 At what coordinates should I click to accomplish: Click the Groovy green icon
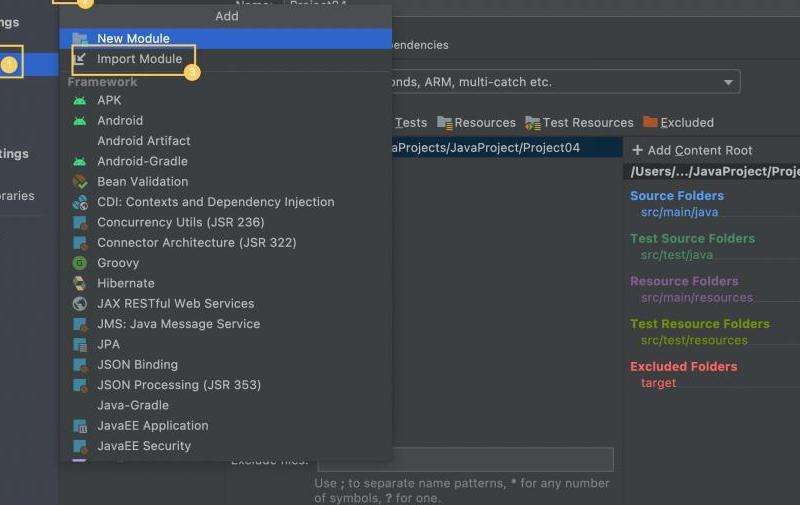pyautogui.click(x=80, y=263)
